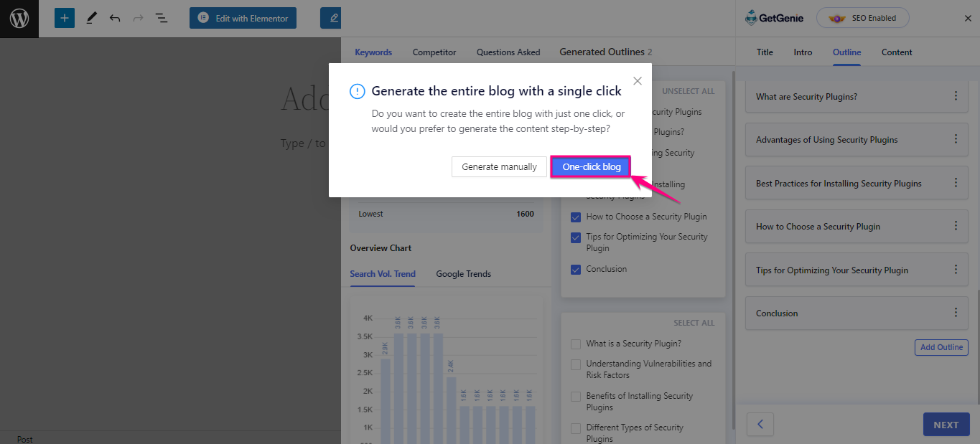The width and height of the screenshot is (980, 444).
Task: Click the SEO Enabled badge
Action: pos(863,18)
